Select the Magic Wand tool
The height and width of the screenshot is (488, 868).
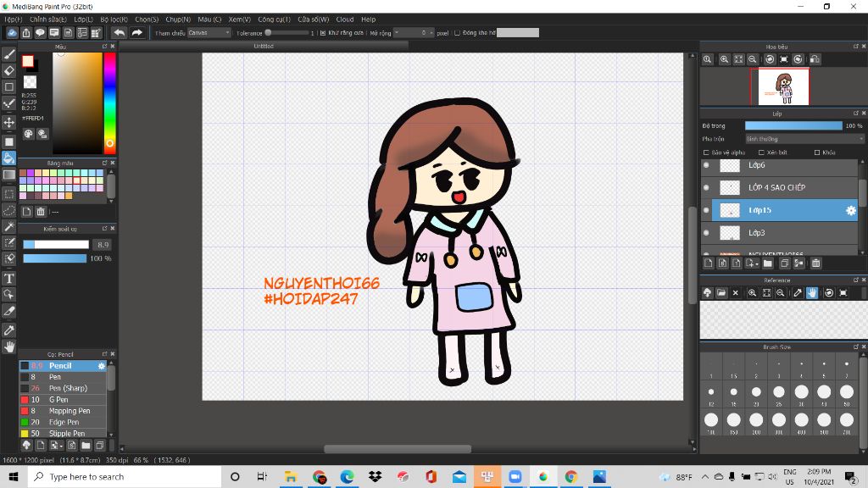(8, 226)
